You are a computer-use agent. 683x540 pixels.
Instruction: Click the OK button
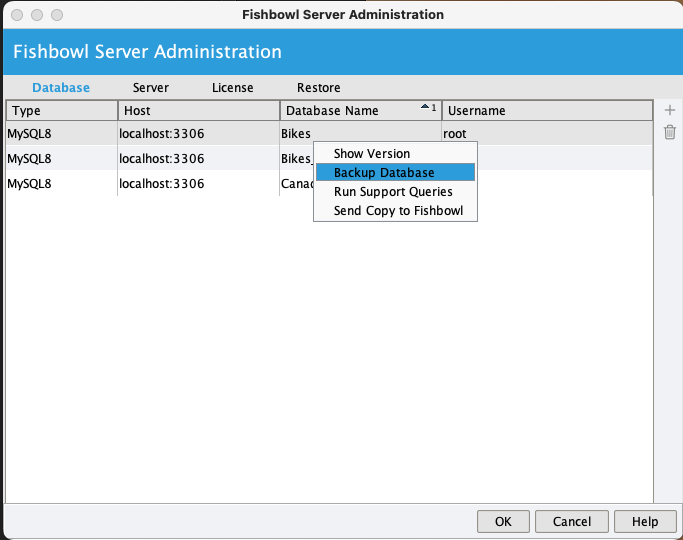(503, 521)
